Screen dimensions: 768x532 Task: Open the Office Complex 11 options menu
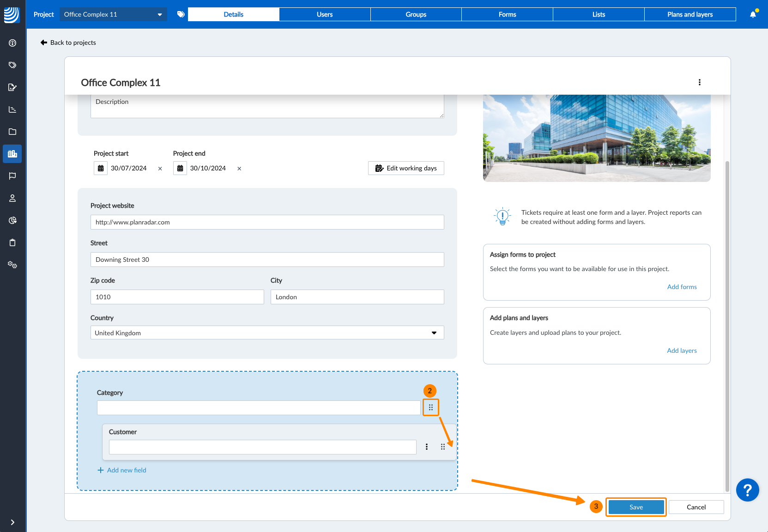(699, 82)
